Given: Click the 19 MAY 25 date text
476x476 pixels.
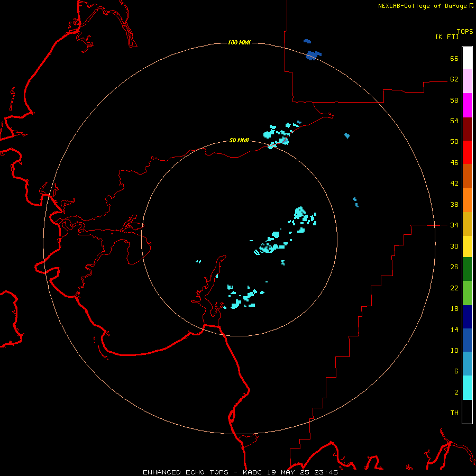Looking at the screenshot, I should (289, 472).
